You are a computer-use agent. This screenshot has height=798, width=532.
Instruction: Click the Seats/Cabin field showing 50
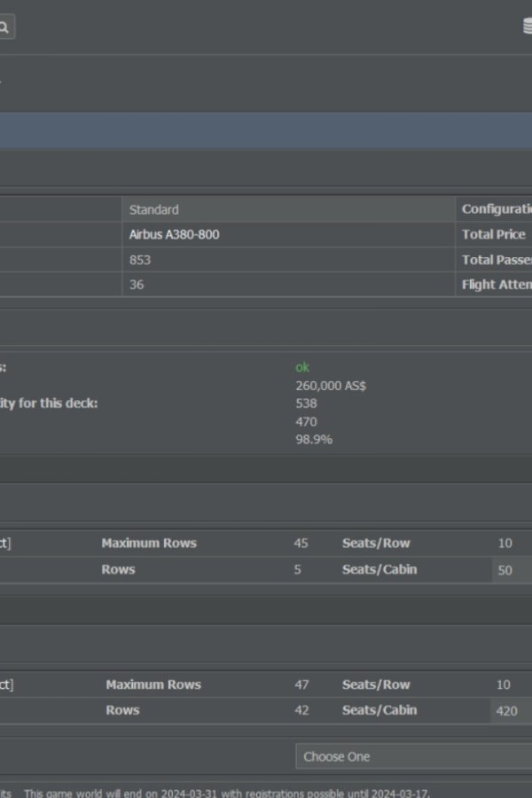[x=512, y=570]
